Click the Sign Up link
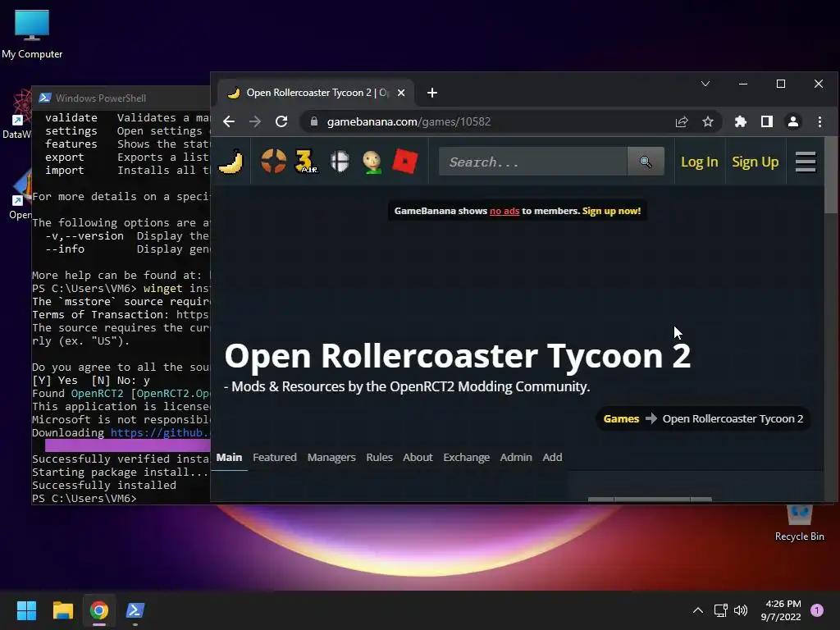Screen dimensions: 840x630 (x=756, y=162)
